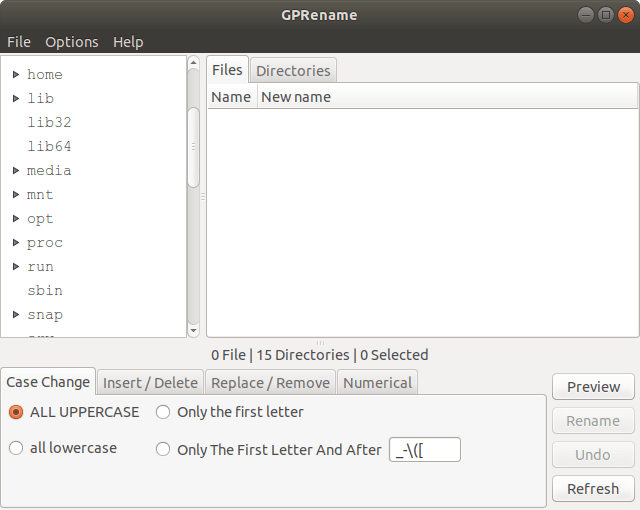Choose all lowercase radio option
The image size is (640, 510).
(16, 449)
